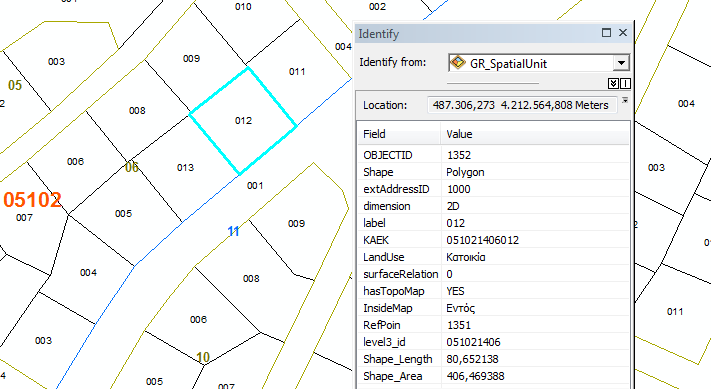Click the GR_SpatialUnit layer icon

458,63
